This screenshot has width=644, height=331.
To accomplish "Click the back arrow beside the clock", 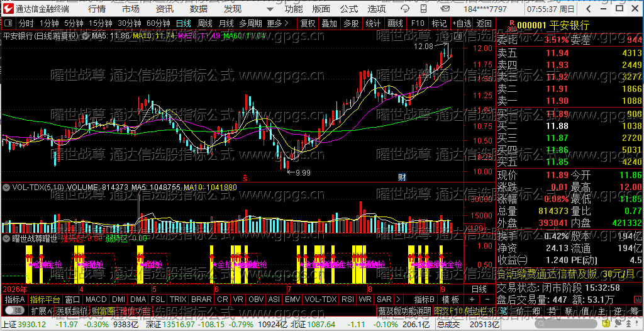I will tap(589, 9).
